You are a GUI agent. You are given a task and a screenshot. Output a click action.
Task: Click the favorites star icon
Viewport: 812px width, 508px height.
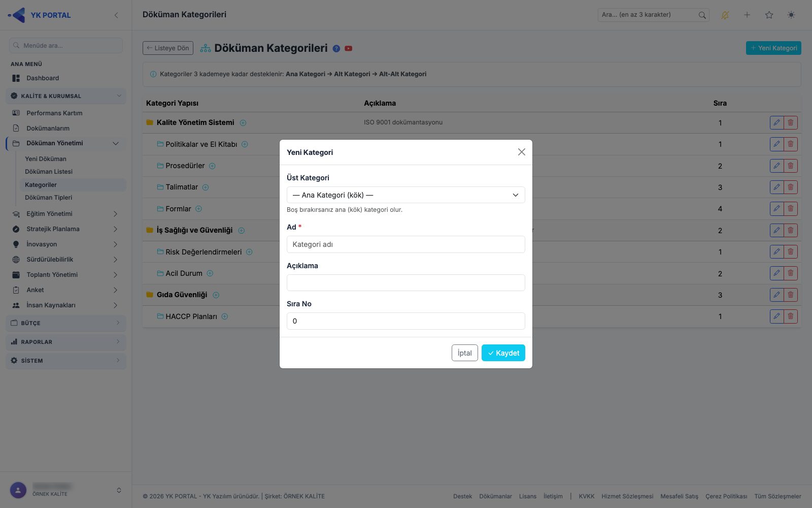click(769, 15)
